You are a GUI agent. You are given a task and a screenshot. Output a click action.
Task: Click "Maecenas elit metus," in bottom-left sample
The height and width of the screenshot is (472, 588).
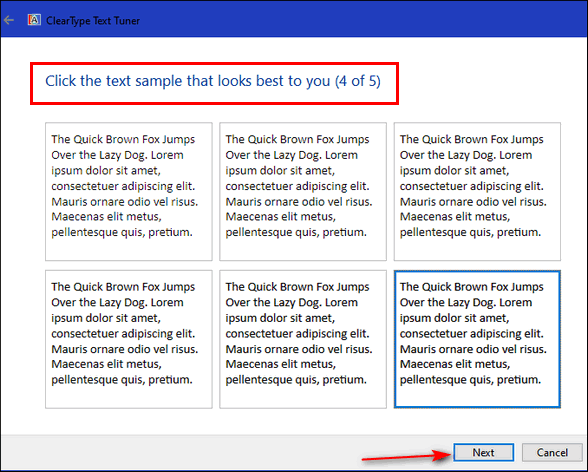pos(106,364)
